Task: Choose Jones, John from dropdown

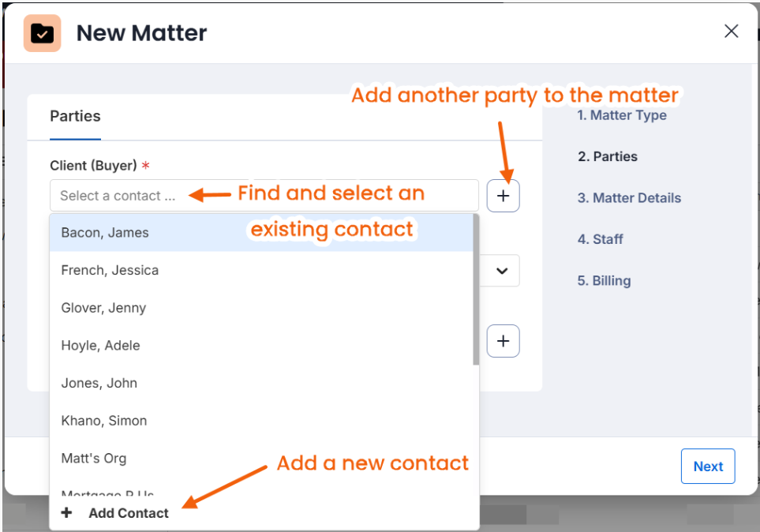Action: click(x=261, y=383)
